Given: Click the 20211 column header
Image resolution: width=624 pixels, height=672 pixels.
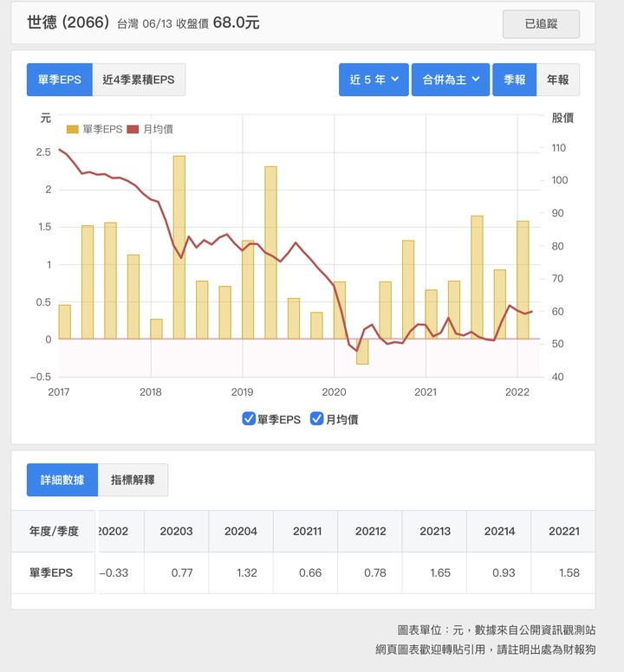Looking at the screenshot, I should pyautogui.click(x=307, y=532).
